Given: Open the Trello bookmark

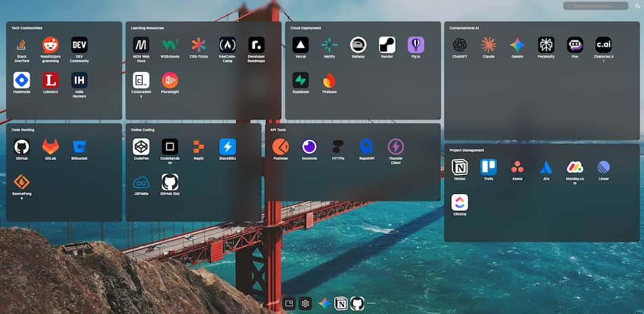Looking at the screenshot, I should 489,168.
